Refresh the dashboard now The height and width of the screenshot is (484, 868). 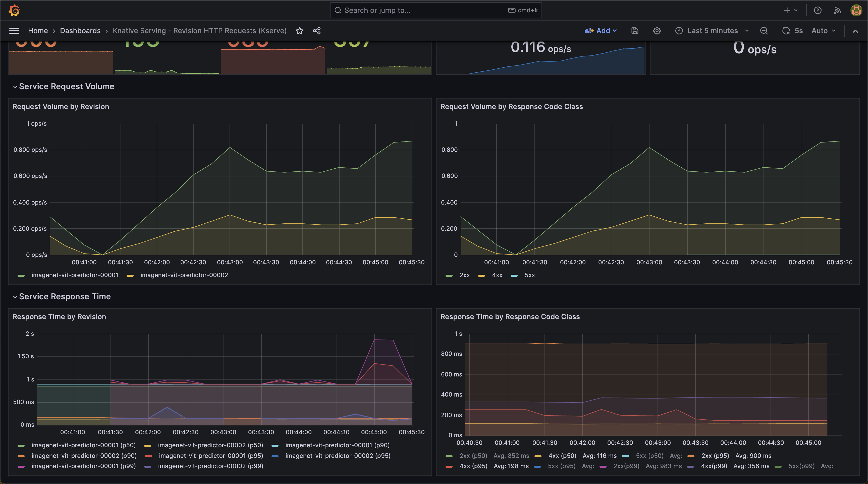click(x=786, y=31)
